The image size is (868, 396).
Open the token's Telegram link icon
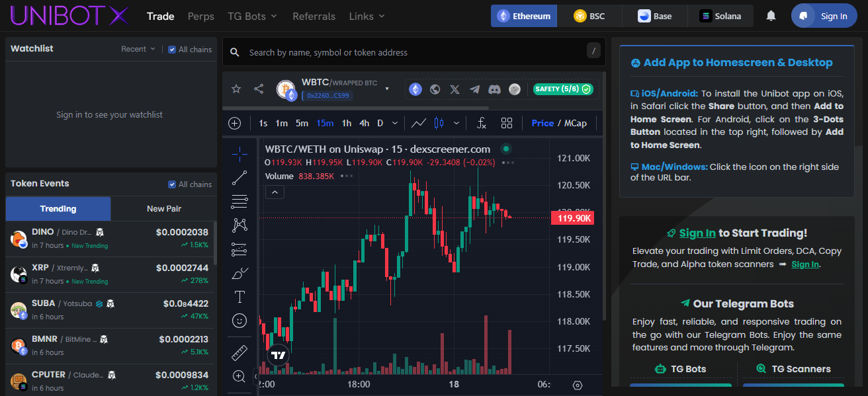[x=474, y=89]
